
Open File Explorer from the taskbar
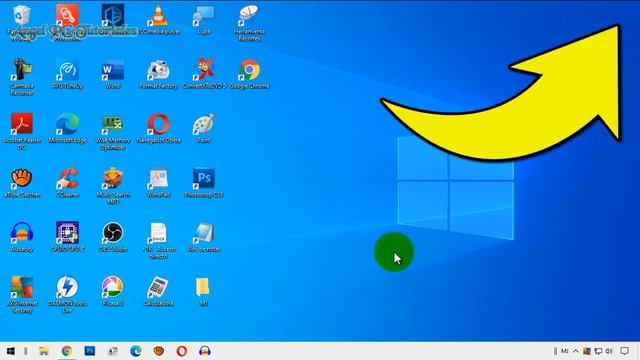coord(44,351)
